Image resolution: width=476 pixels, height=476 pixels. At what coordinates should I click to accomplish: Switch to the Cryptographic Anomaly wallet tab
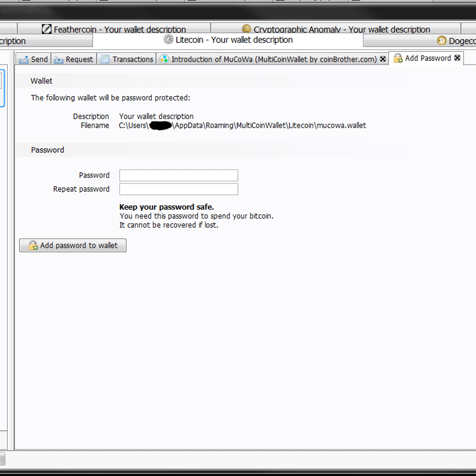click(x=336, y=29)
